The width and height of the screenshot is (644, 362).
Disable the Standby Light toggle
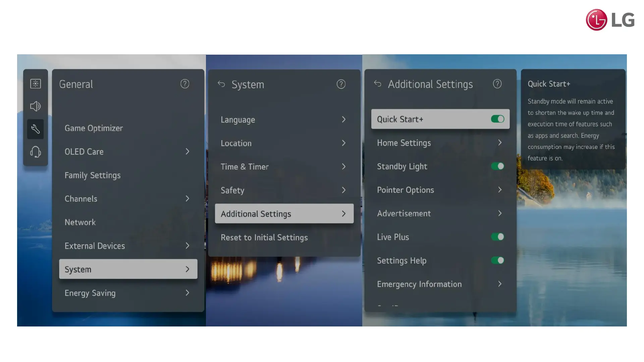tap(497, 166)
